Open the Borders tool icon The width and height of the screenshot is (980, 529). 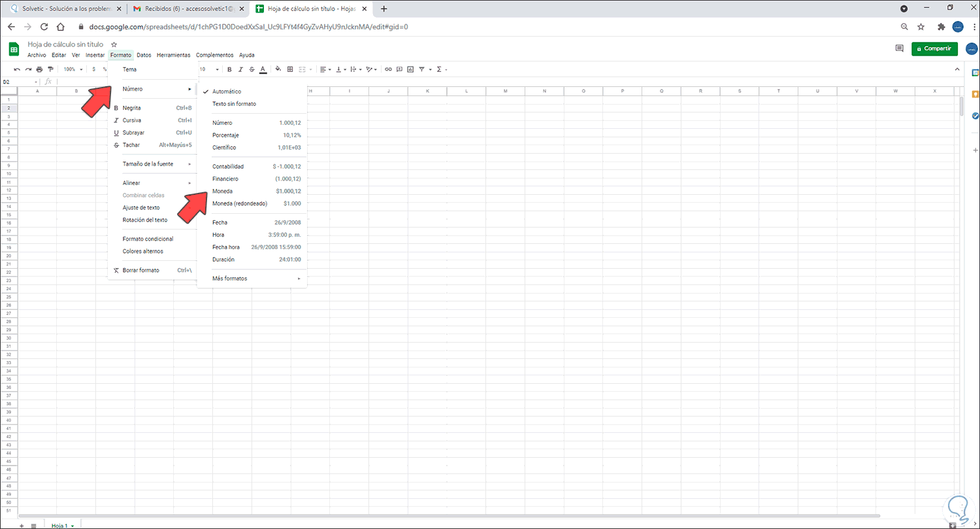(x=290, y=69)
